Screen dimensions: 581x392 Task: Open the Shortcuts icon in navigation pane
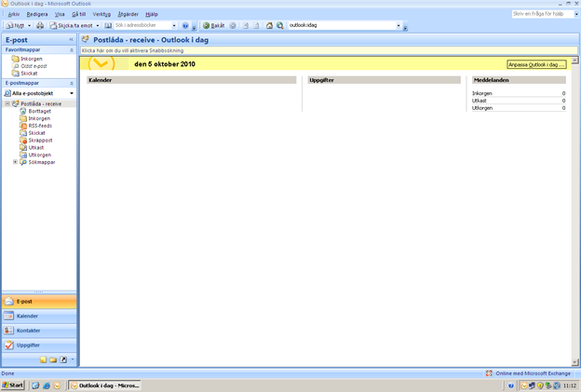tap(63, 359)
